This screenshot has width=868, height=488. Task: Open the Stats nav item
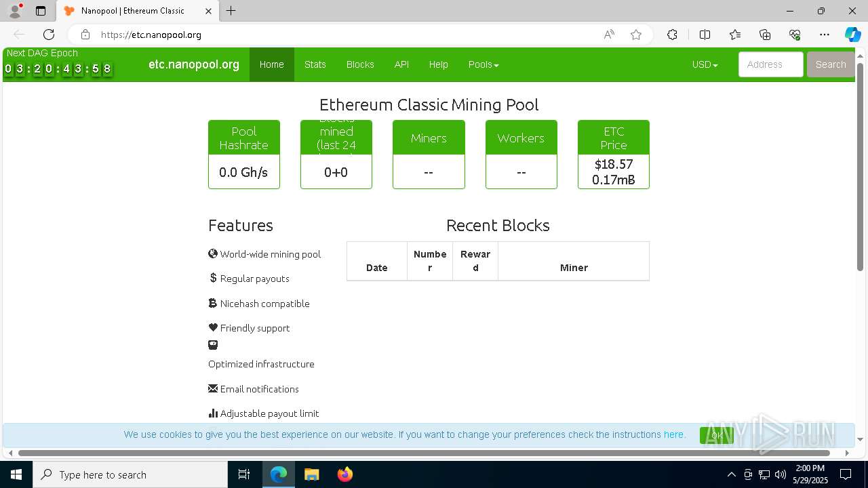pos(315,64)
